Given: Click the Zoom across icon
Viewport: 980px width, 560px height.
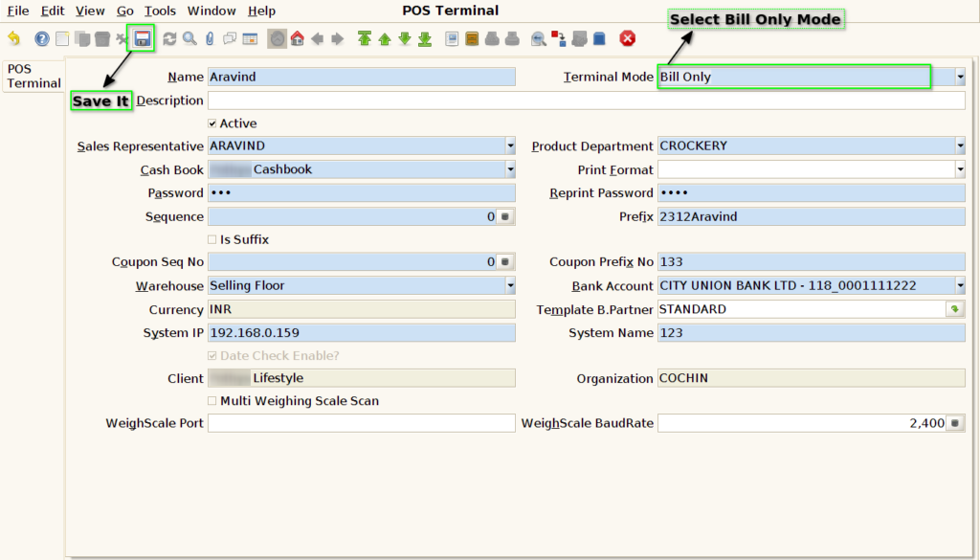Looking at the screenshot, I should (539, 38).
